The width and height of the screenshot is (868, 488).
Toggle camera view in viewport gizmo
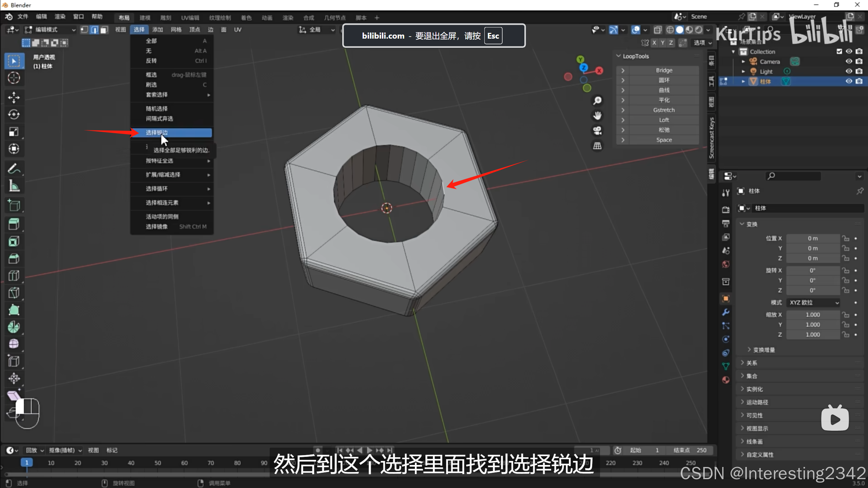pos(597,131)
